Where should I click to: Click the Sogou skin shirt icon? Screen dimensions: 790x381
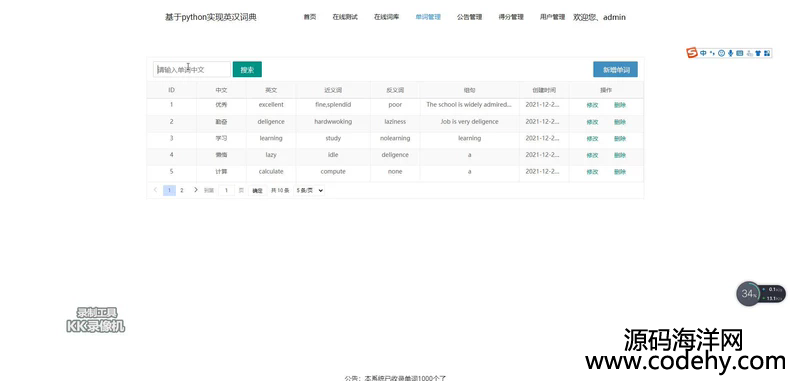[758, 53]
